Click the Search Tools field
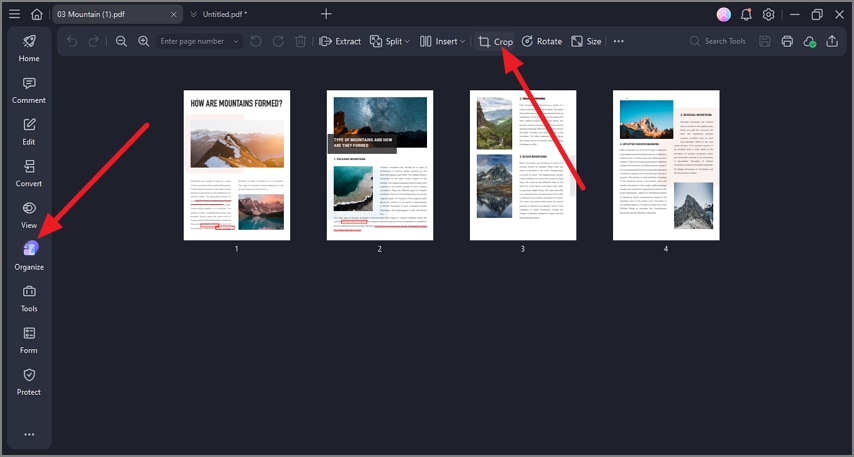 click(x=718, y=41)
